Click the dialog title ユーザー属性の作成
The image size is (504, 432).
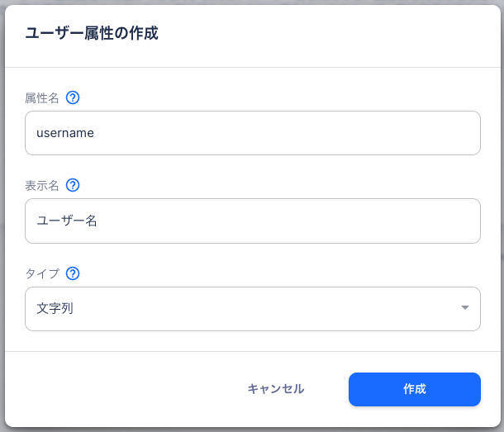coord(92,34)
